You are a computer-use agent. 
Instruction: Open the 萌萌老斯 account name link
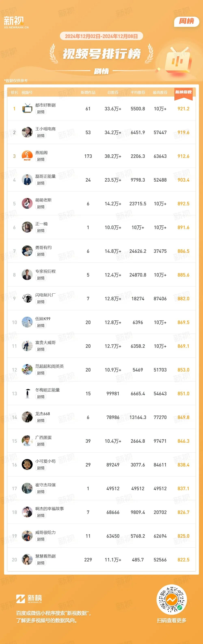click(x=43, y=200)
